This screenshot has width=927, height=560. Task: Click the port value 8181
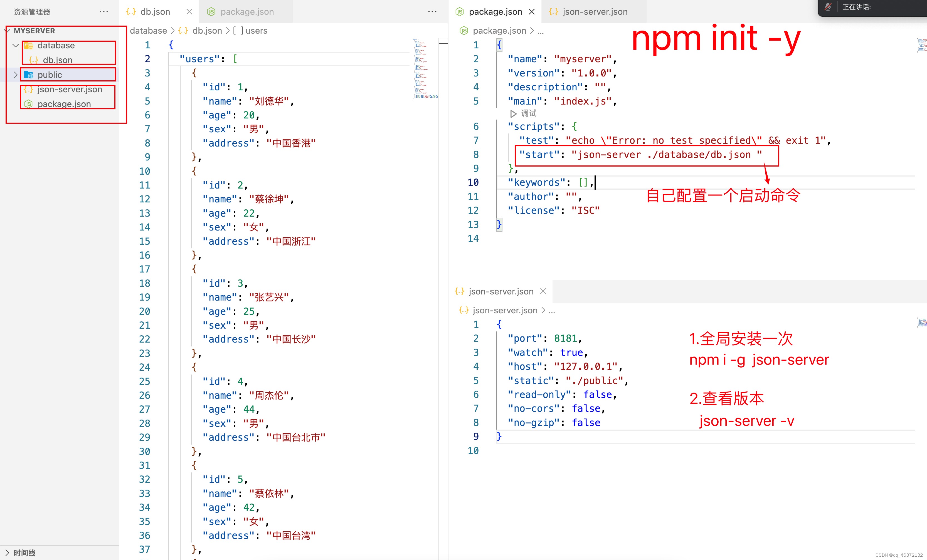click(565, 338)
